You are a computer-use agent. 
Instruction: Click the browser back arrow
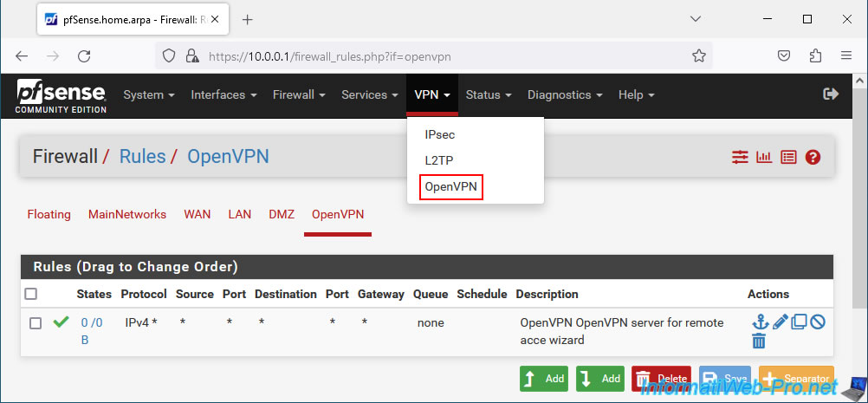[x=22, y=56]
